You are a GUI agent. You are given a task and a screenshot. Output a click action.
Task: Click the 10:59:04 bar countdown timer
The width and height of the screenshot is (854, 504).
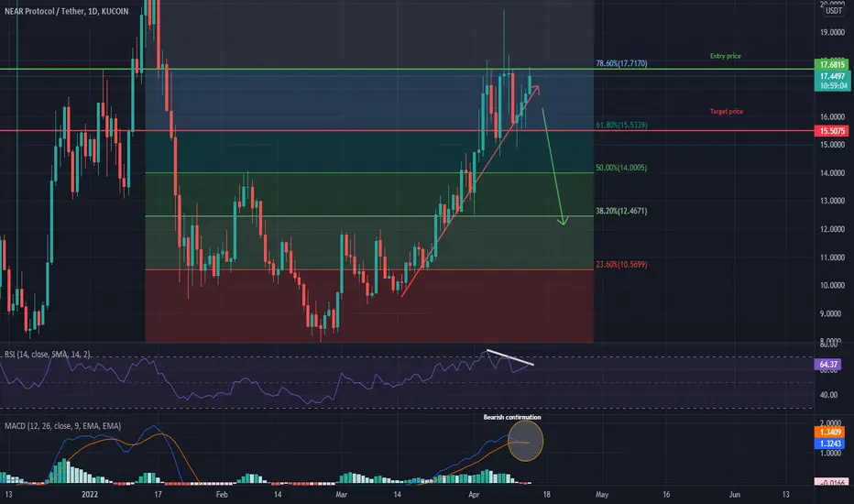point(832,86)
